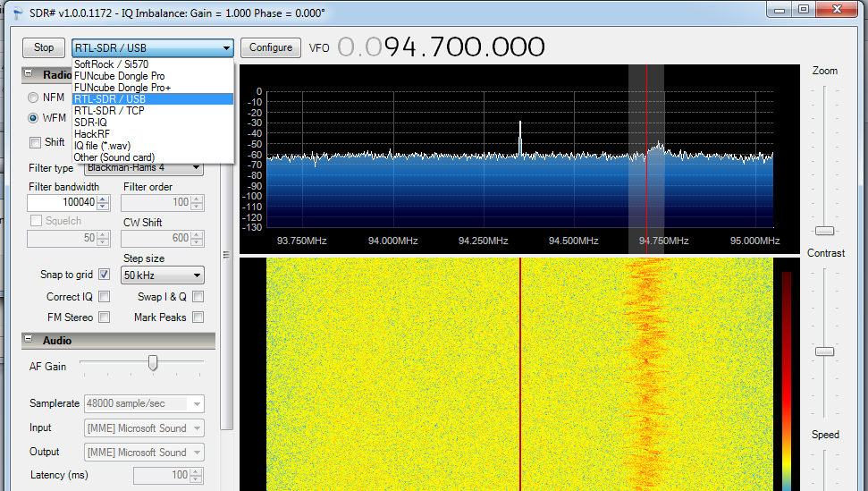Select HackRF source option
The image size is (868, 491).
click(153, 134)
